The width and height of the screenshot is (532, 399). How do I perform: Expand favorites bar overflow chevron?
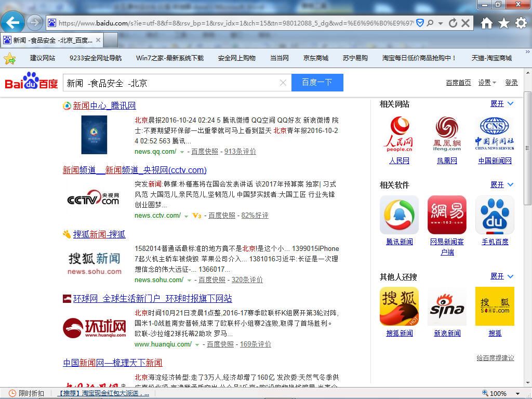[x=528, y=52]
